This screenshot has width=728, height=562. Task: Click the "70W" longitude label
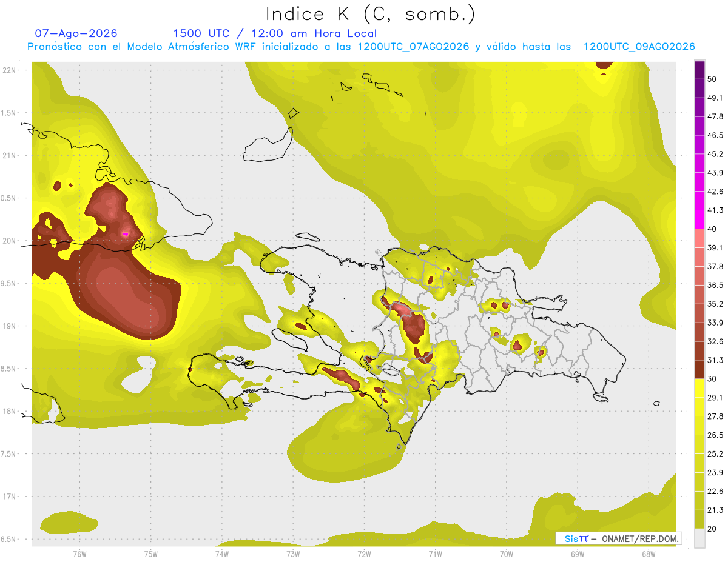click(x=506, y=554)
